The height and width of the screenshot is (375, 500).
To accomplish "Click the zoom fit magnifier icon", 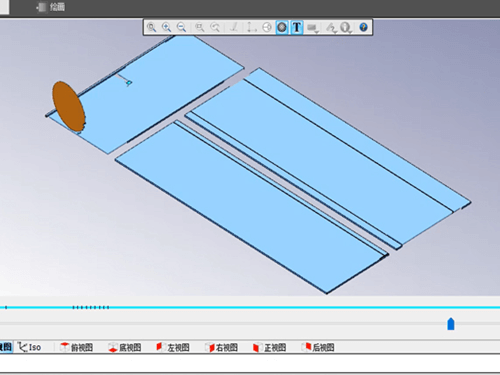I will coord(152,27).
